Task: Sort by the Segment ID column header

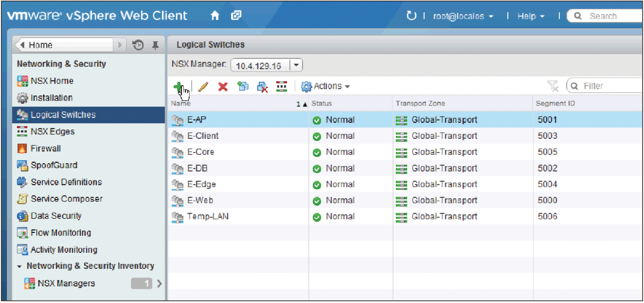Action: point(588,103)
